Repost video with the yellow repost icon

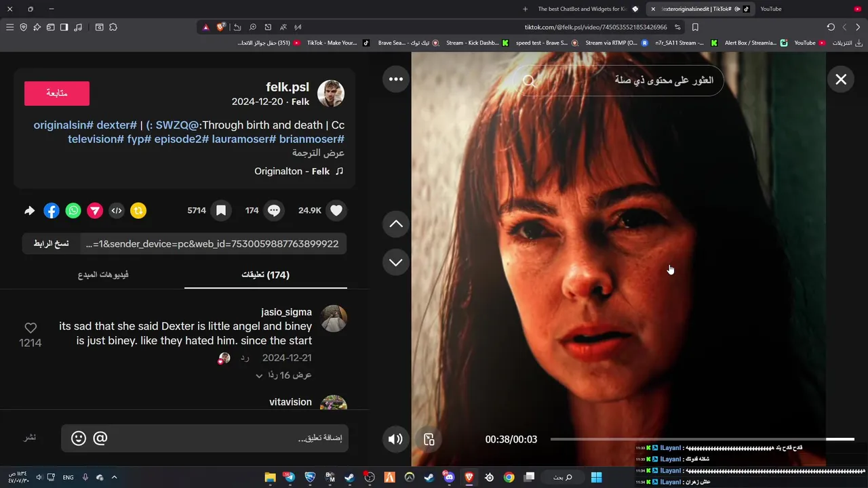[138, 211]
